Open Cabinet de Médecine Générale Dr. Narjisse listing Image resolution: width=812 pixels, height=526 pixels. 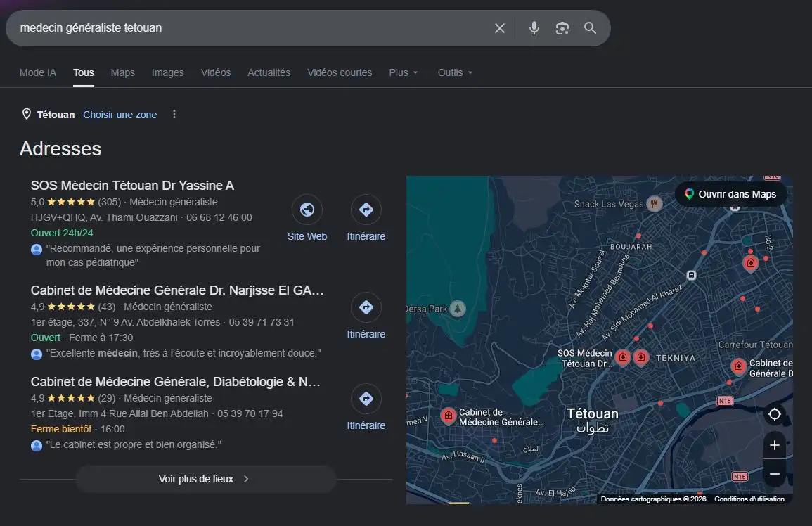coord(177,290)
